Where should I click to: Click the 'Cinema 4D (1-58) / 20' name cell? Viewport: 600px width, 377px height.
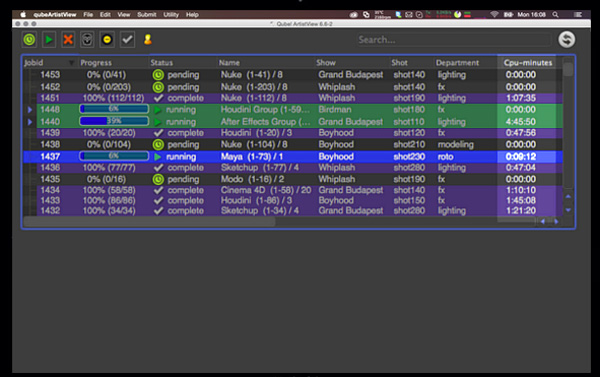266,190
